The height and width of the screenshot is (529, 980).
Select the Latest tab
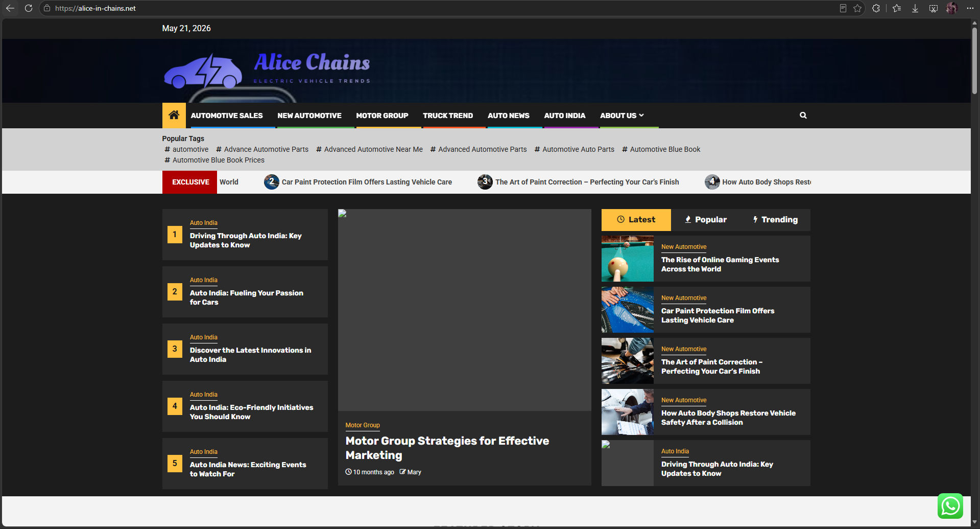point(636,220)
